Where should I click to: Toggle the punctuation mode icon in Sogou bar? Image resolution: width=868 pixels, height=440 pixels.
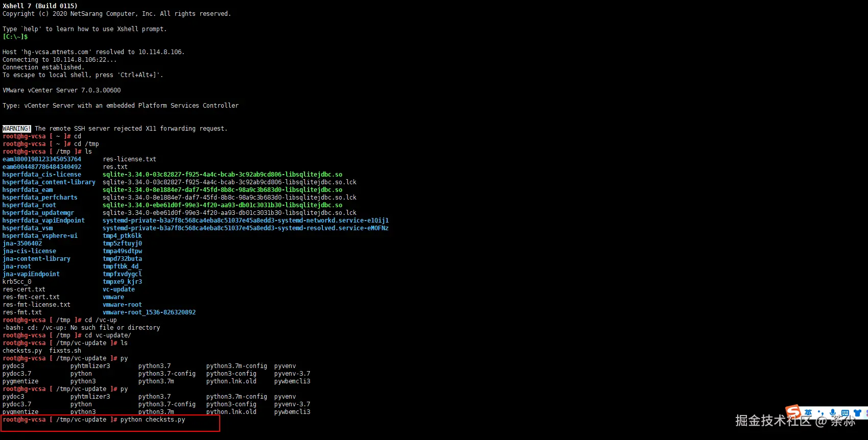tap(820, 412)
